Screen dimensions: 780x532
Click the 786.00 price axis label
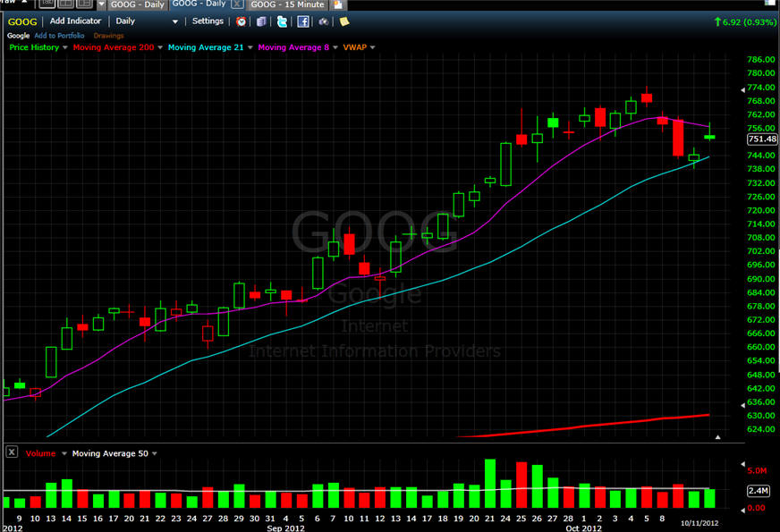(x=761, y=60)
